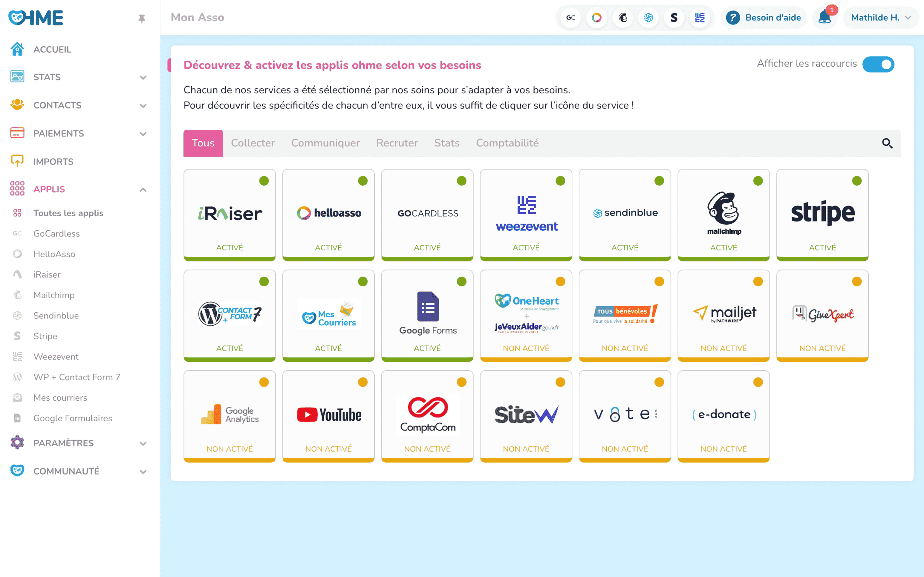The width and height of the screenshot is (924, 577).
Task: Select the Comptabilité tab
Action: click(x=507, y=143)
